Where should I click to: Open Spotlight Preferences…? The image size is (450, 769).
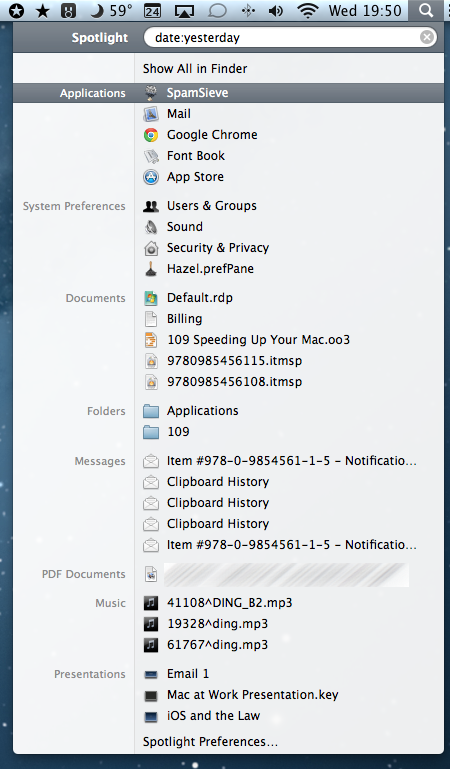210,742
